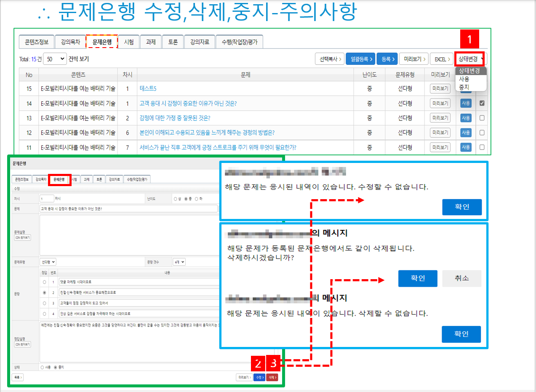Open the 상태변경 dropdown at top right

[x=471, y=59]
